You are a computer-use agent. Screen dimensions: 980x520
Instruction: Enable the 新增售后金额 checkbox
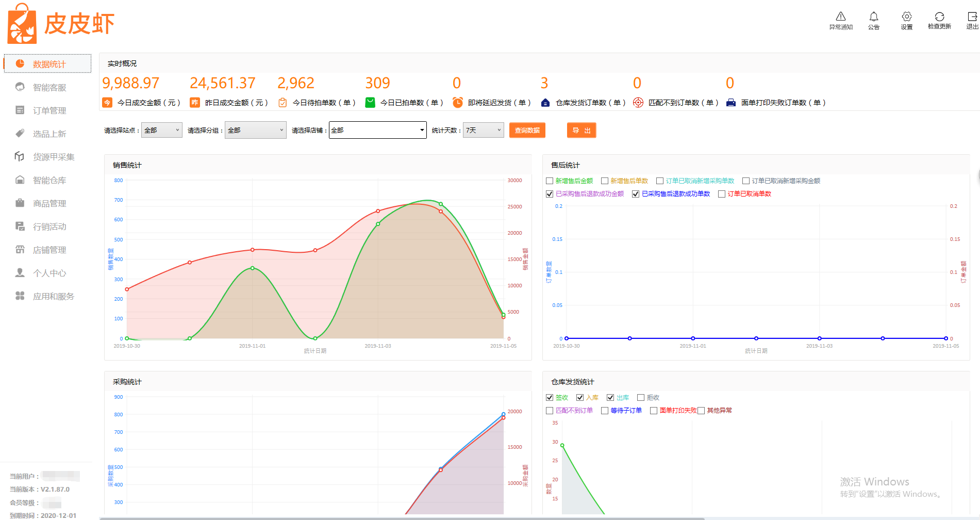(x=550, y=181)
